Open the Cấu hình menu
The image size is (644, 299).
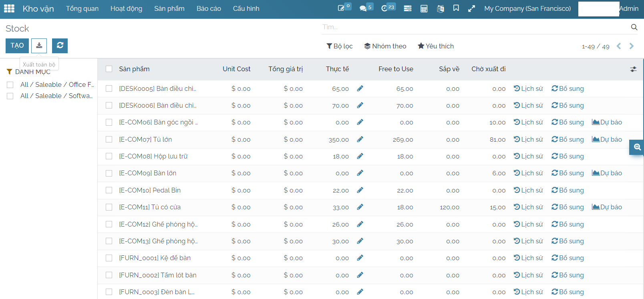coord(246,8)
